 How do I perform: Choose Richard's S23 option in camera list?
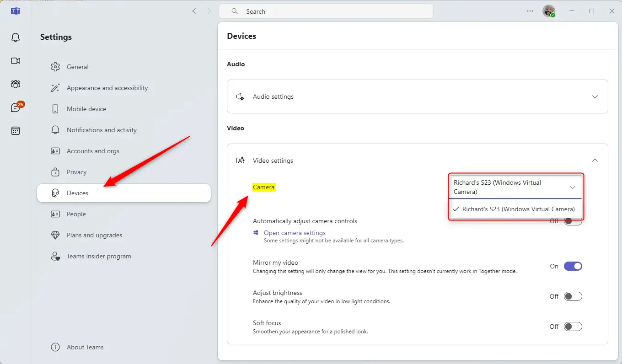click(x=518, y=209)
